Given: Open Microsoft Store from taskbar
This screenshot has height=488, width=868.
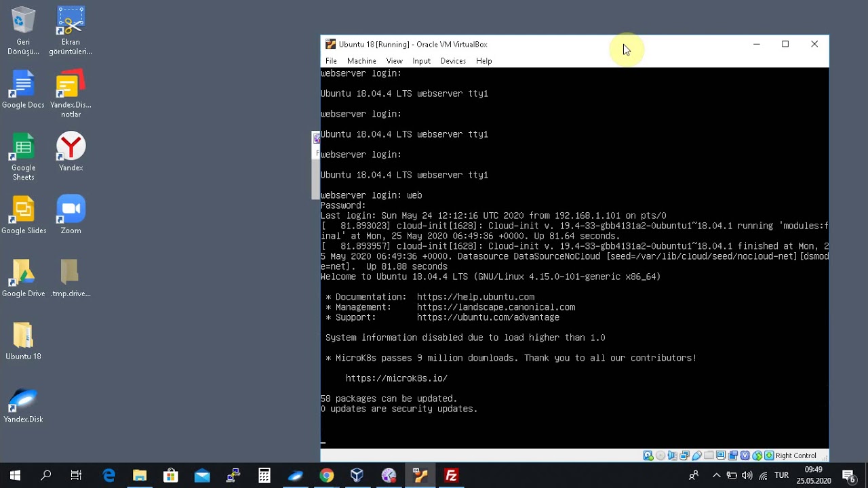Looking at the screenshot, I should 171,476.
